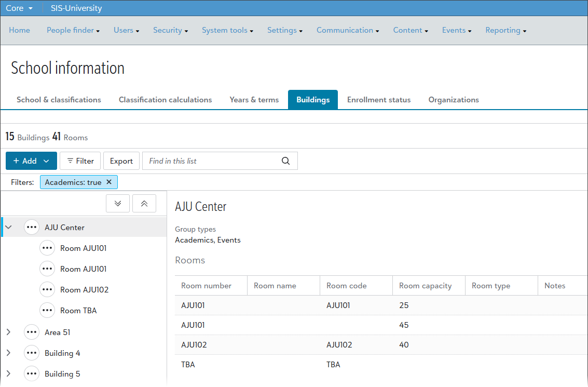Open the People finder menu
The height and width of the screenshot is (387, 588).
coord(73,31)
